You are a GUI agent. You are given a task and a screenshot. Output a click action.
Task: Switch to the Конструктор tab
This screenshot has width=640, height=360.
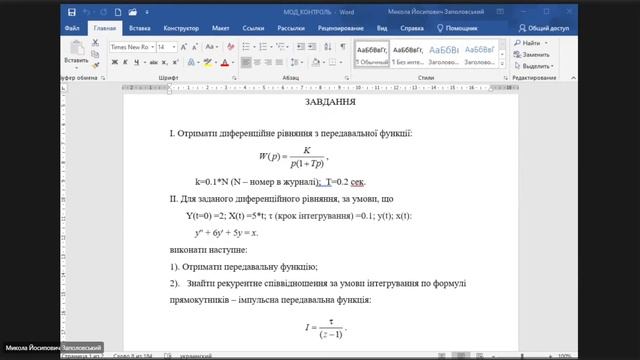click(x=181, y=28)
